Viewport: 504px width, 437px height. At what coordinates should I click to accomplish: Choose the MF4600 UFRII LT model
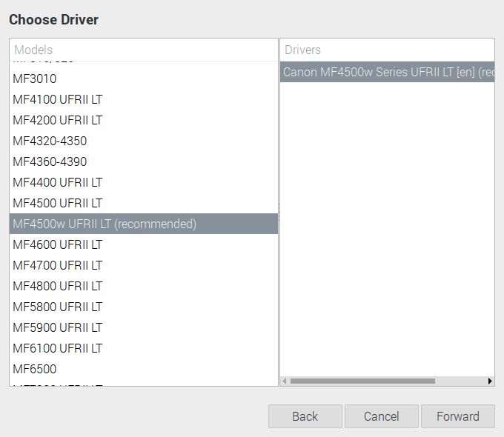coord(58,244)
